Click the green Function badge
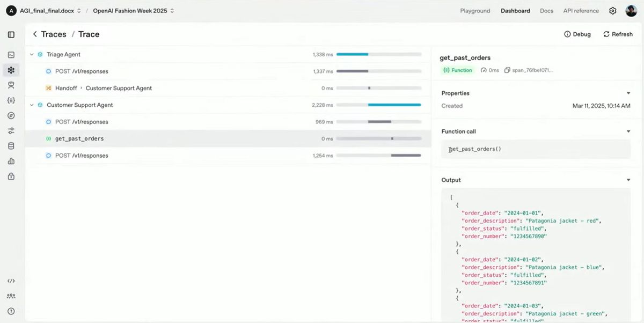 [457, 70]
